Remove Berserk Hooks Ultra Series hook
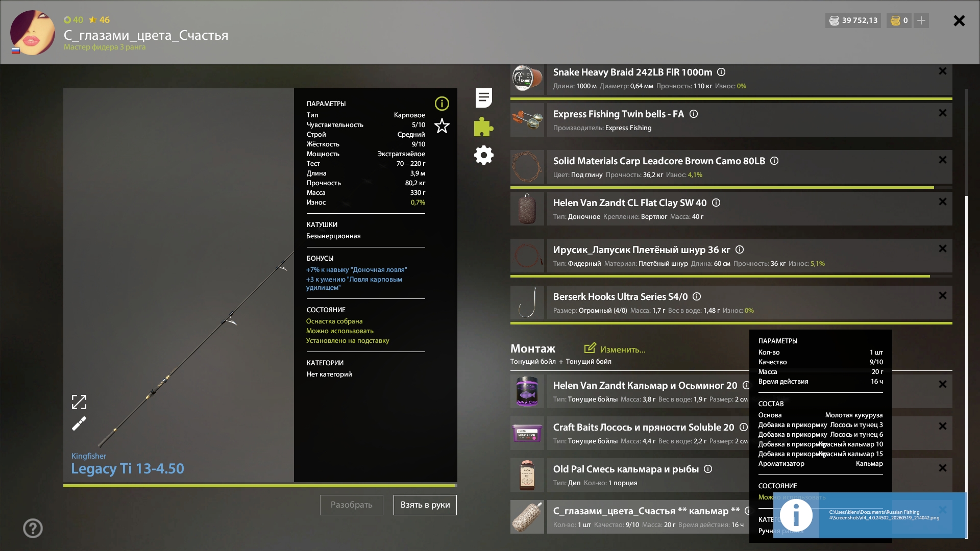980x551 pixels. (x=943, y=295)
